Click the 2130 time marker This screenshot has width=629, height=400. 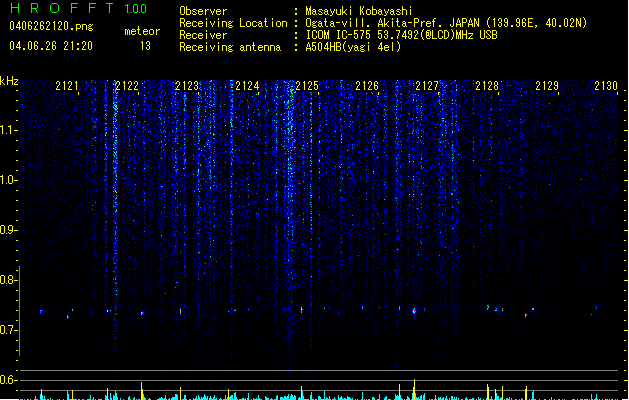(x=606, y=86)
